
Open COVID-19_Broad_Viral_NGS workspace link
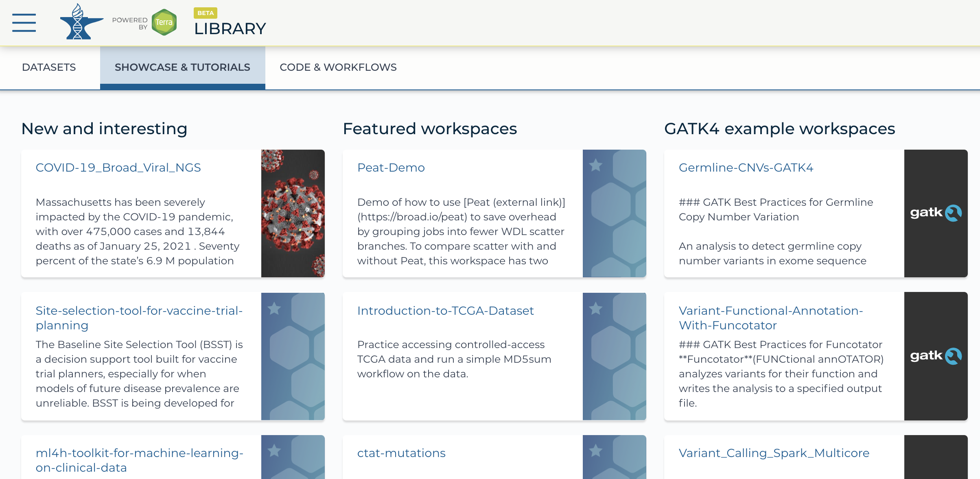pos(118,168)
